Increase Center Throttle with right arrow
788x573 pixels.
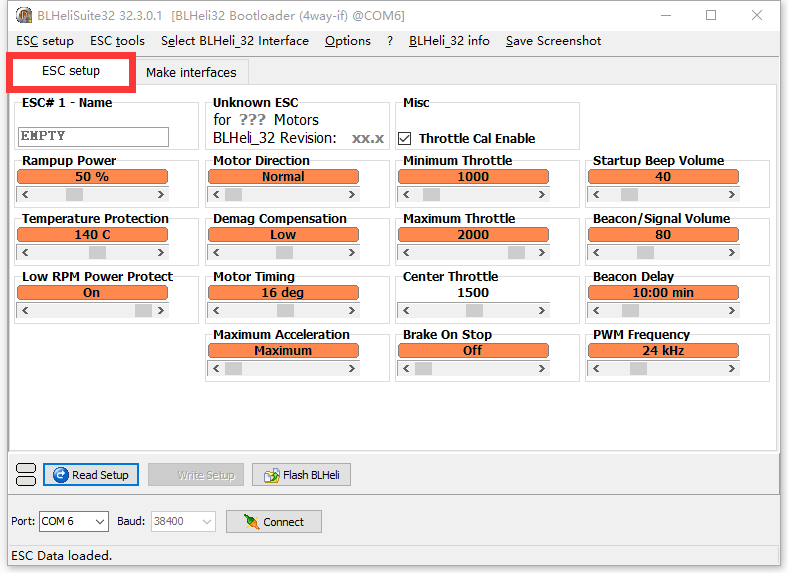(x=542, y=311)
